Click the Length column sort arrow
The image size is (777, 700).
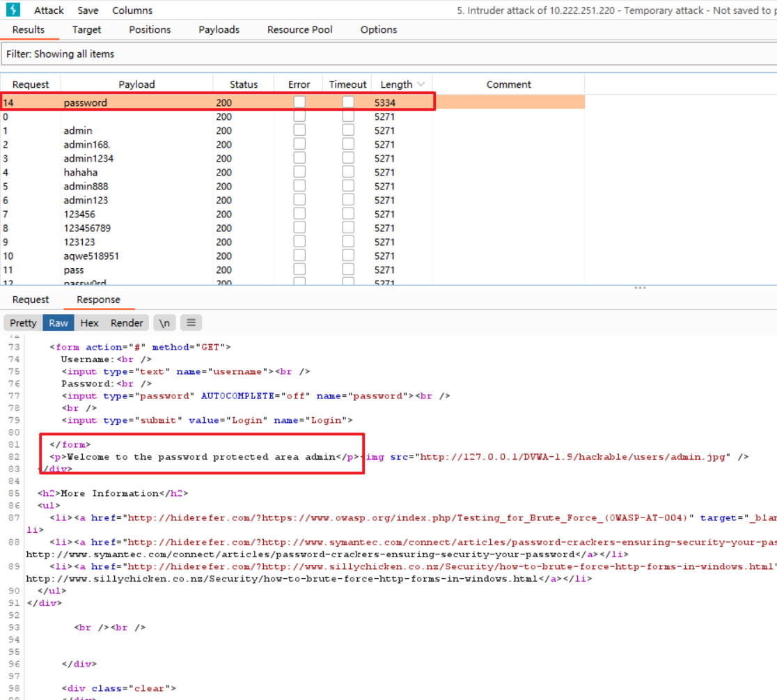point(421,84)
